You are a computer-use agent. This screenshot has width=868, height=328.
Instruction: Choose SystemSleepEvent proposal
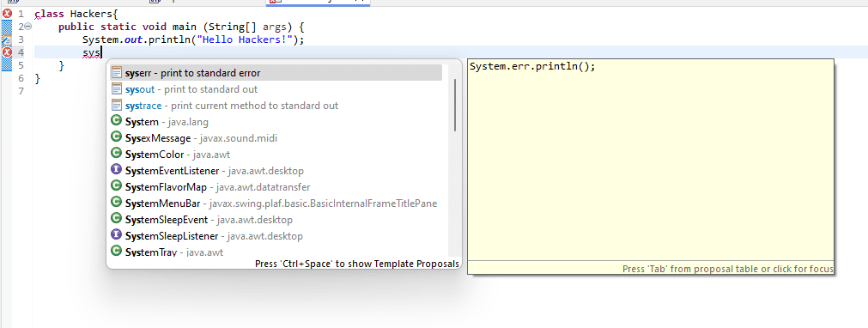(276, 220)
